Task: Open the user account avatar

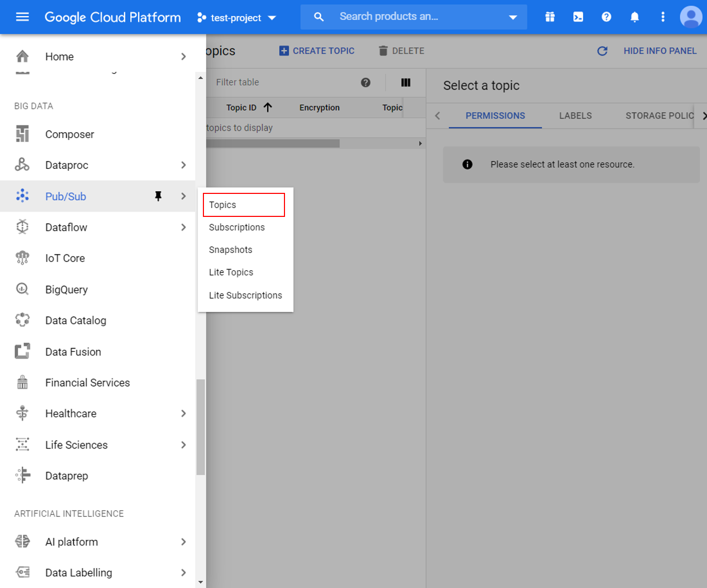Action: [691, 17]
